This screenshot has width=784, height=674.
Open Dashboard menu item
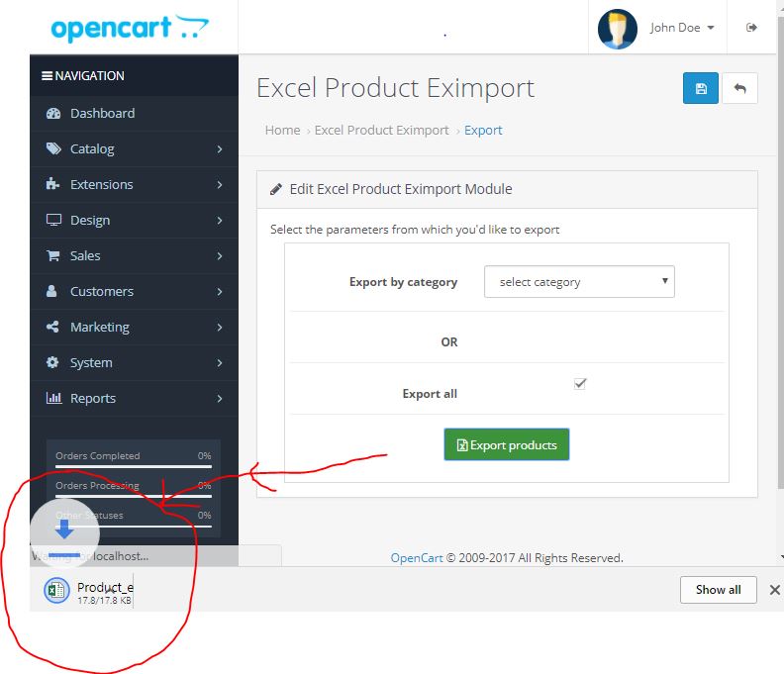coord(134,114)
